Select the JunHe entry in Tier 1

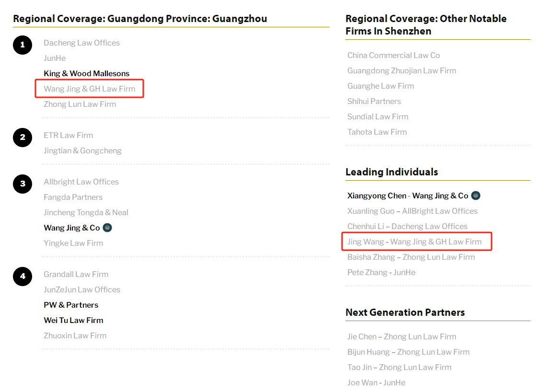(x=55, y=58)
